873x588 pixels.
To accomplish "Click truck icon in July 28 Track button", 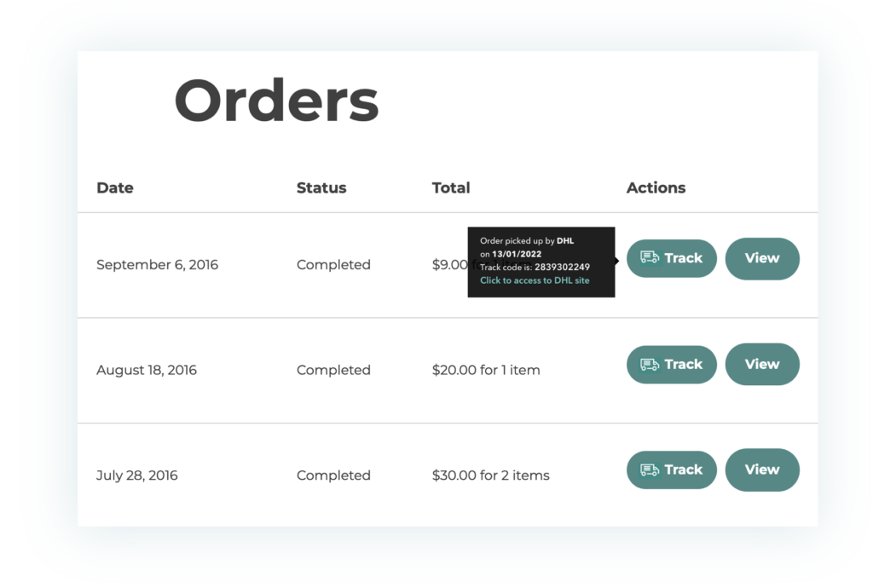I will point(650,470).
